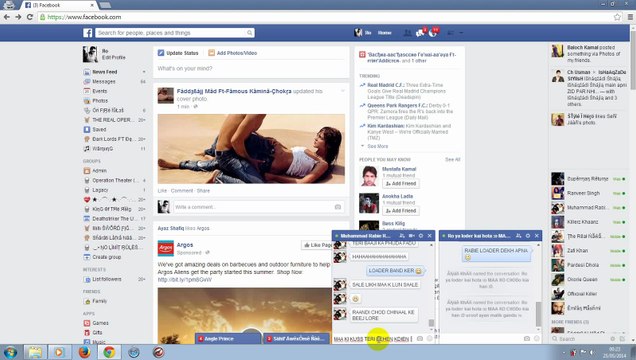Add Friend for Mustafa Kamal
The width and height of the screenshot is (636, 360).
pos(401,184)
